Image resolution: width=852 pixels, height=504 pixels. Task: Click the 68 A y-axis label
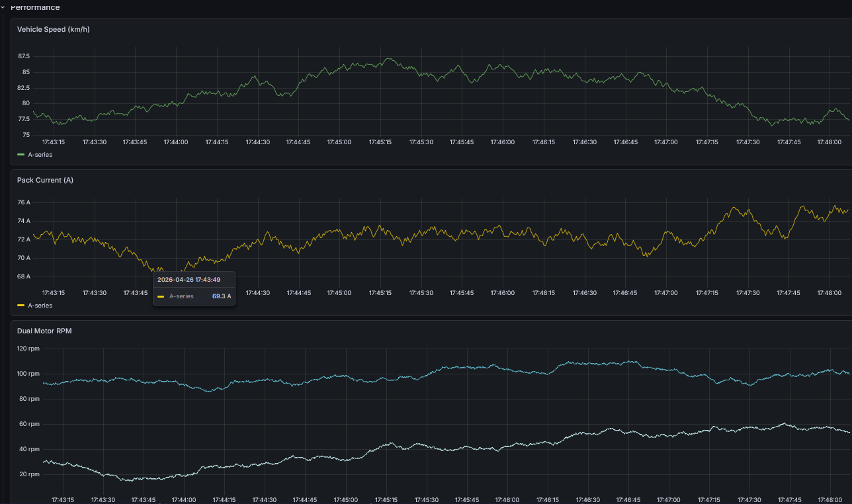click(x=24, y=276)
